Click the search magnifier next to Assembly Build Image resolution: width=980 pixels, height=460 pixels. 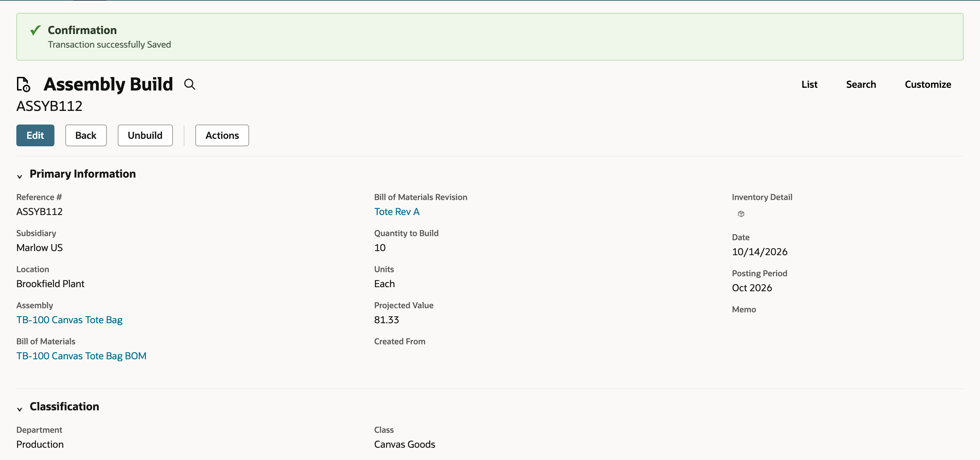(190, 84)
